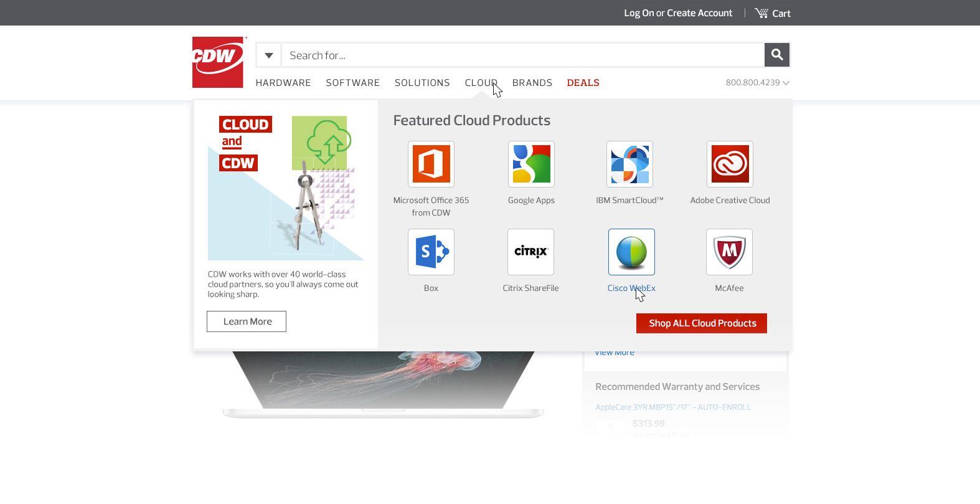Open the Cisco WebEx globe icon

coord(631,252)
